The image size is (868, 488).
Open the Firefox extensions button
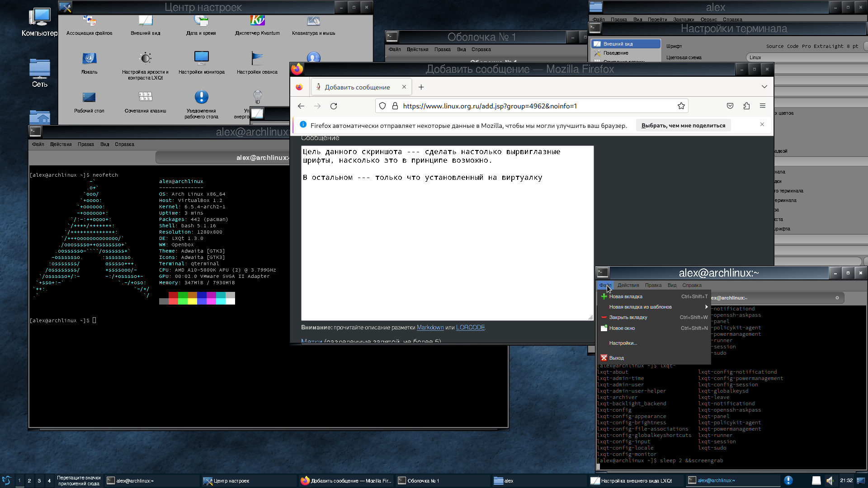click(746, 106)
